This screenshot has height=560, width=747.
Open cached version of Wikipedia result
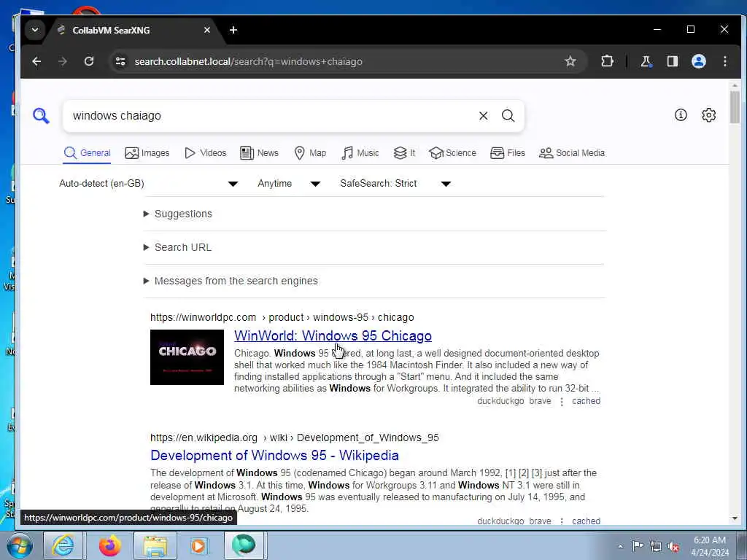[x=586, y=521]
